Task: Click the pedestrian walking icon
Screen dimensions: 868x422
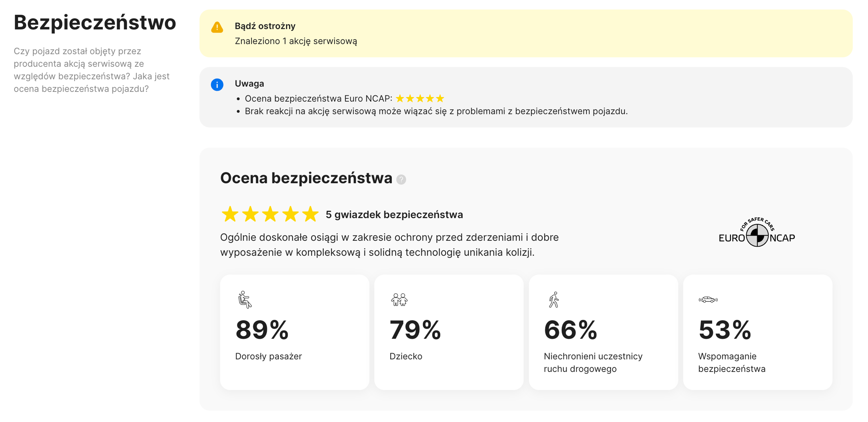Action: (554, 299)
